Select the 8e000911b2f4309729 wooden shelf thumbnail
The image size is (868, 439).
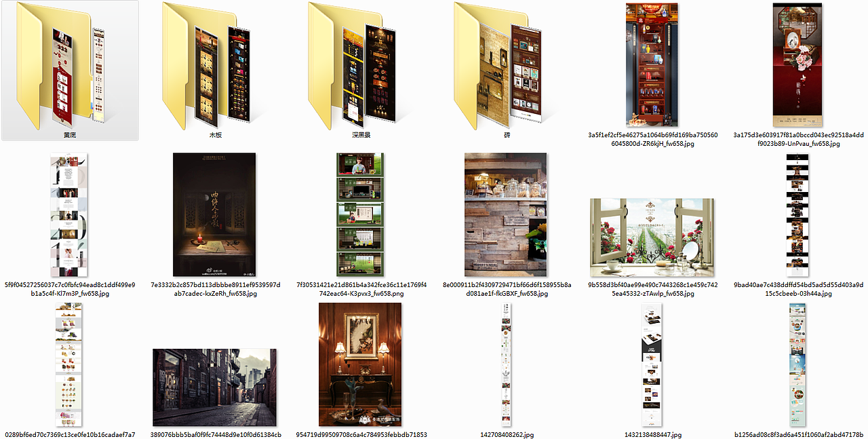(x=506, y=214)
